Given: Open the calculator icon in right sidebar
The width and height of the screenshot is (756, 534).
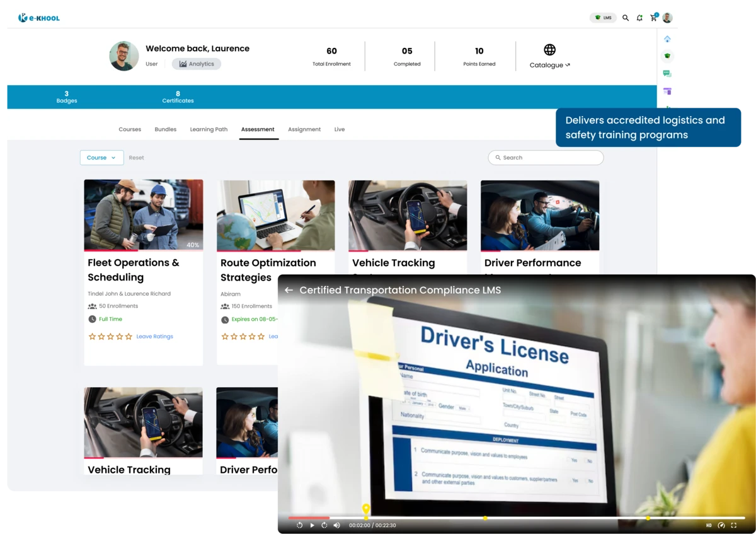Looking at the screenshot, I should coord(667,91).
